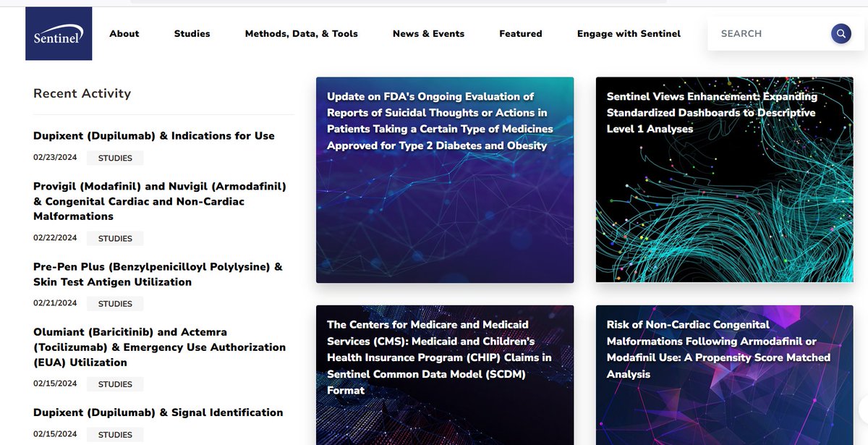Viewport: 868px width, 445px height.
Task: Open Olumiant and Actemra EUA Utilization study
Action: pos(159,347)
